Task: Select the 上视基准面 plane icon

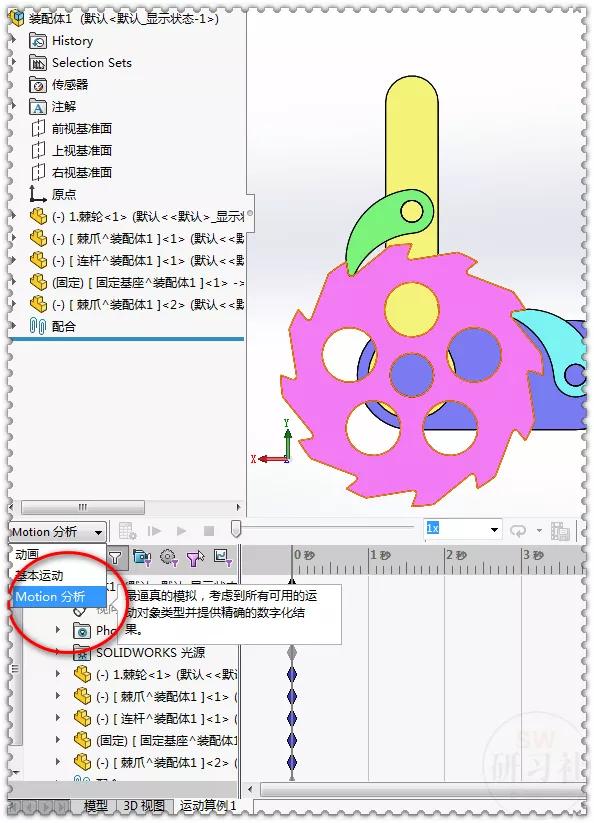Action: (38, 151)
